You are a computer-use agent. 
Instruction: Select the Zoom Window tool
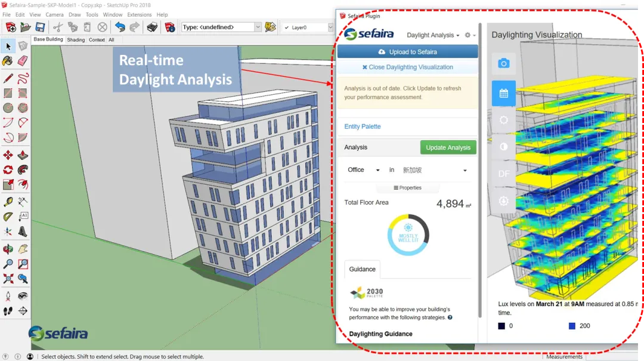point(23,264)
